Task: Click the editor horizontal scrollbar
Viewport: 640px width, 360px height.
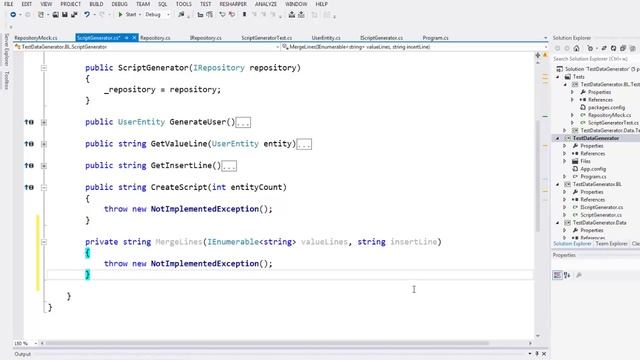Action: tap(267, 343)
